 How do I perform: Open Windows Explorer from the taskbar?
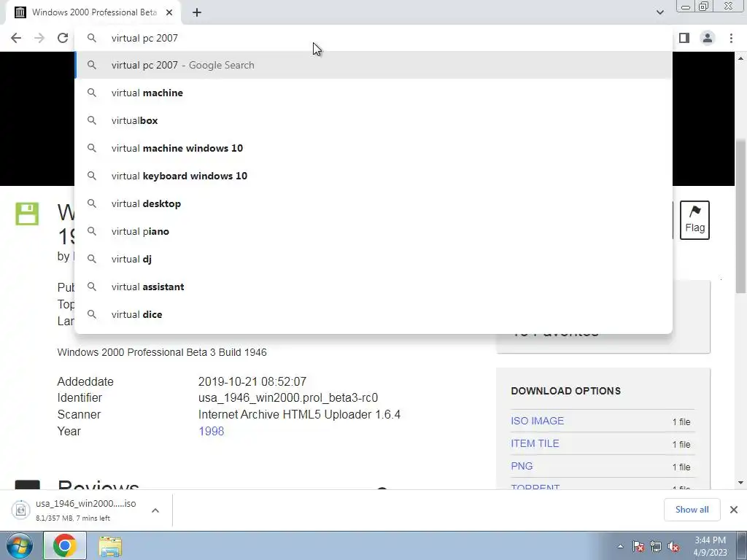tap(110, 546)
